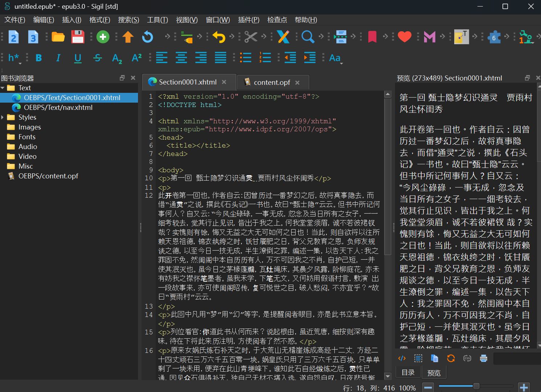Toggle strikethrough formatting
This screenshot has height=392, width=541.
click(97, 58)
